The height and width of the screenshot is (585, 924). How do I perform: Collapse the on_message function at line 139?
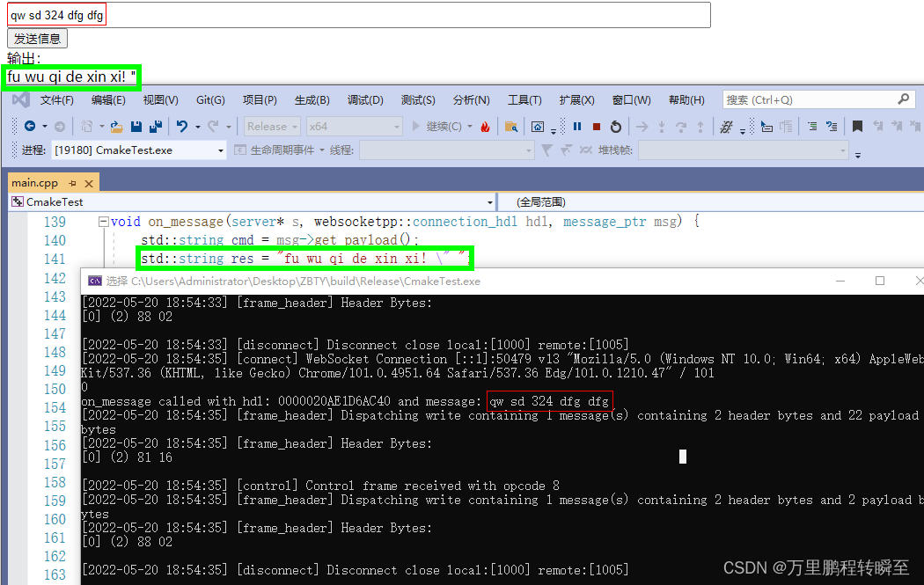104,222
